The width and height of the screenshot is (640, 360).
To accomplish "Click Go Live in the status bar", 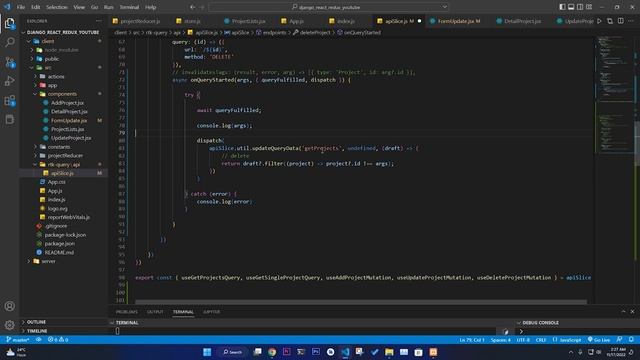I will tap(599, 340).
